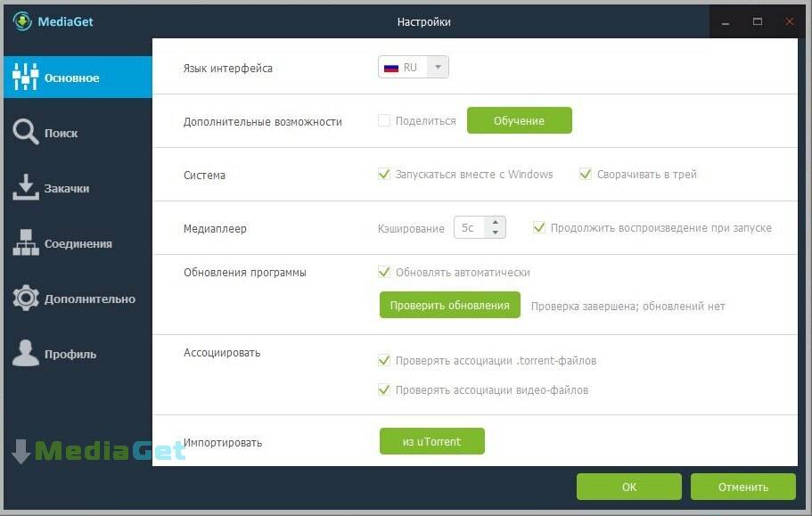
Task: Confirm settings with the OK button
Action: pyautogui.click(x=628, y=487)
